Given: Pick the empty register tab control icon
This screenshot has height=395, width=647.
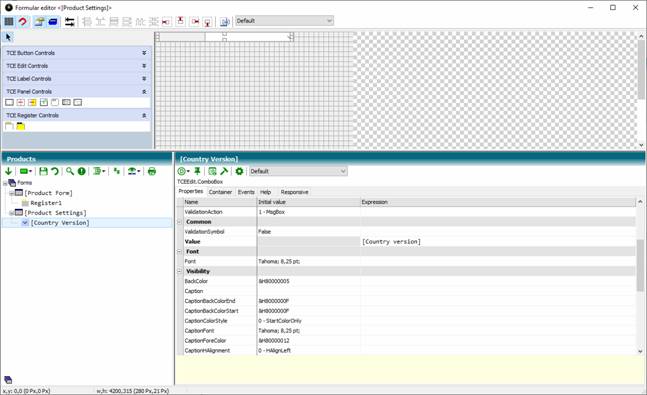Looking at the screenshot, I should point(9,126).
